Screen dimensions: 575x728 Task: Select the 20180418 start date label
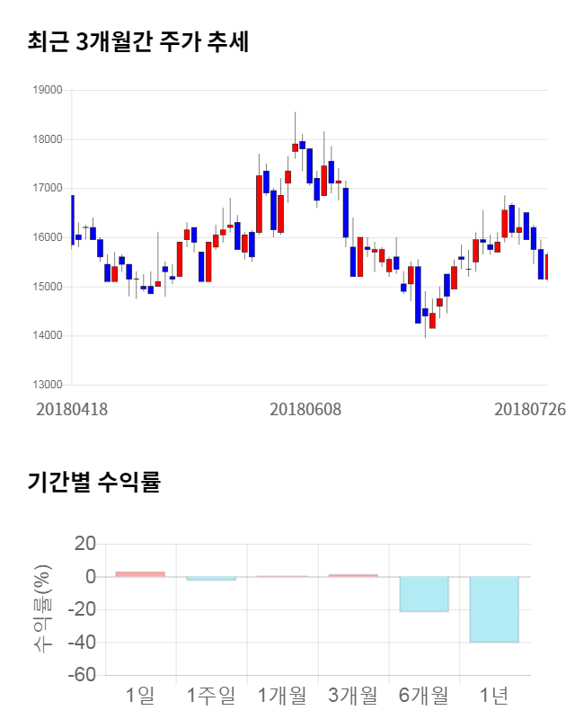[72, 409]
